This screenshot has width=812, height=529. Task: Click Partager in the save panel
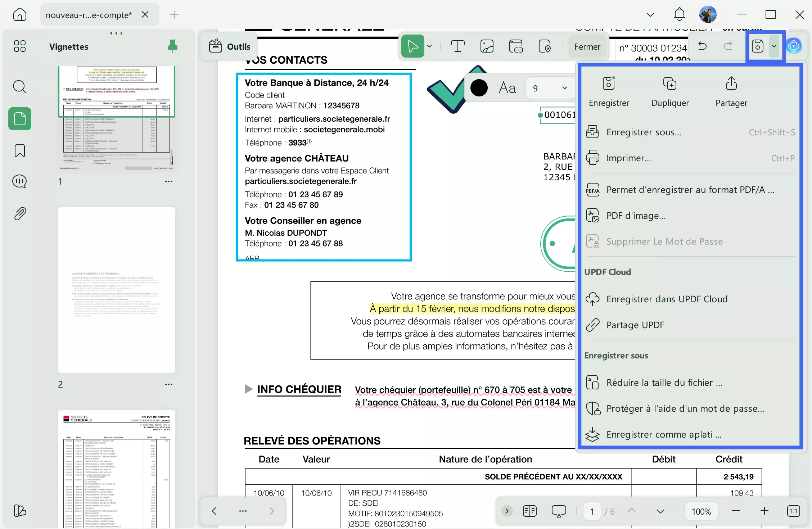tap(731, 91)
